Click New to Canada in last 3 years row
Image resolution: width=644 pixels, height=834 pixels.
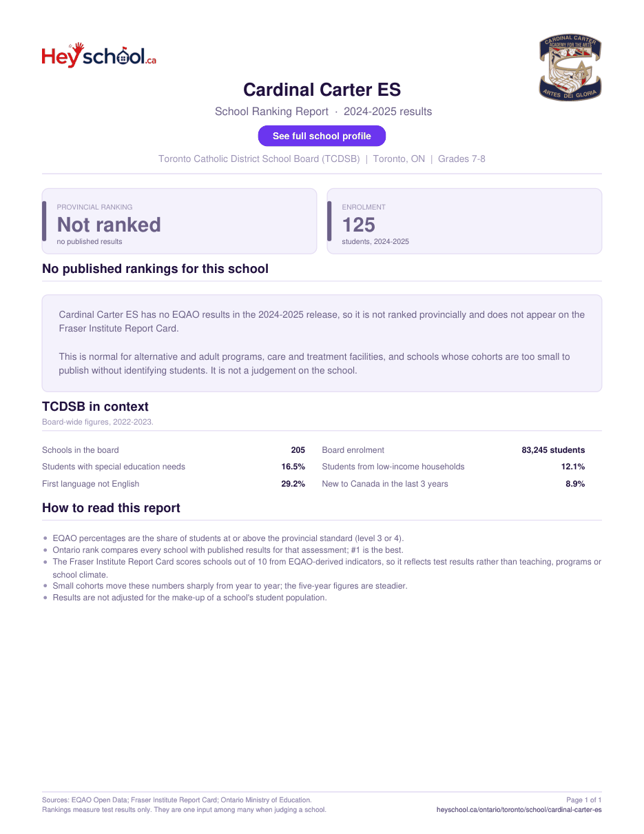point(453,484)
